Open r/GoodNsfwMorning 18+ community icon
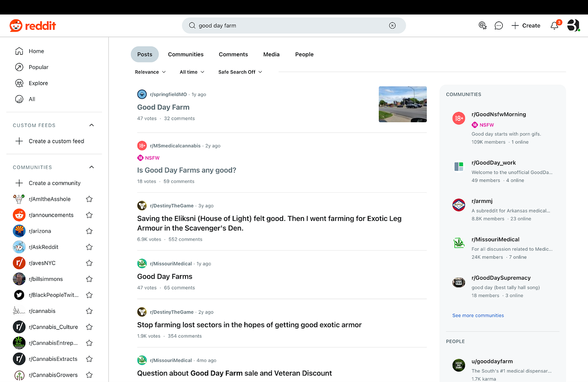This screenshot has width=588, height=382. [x=459, y=118]
